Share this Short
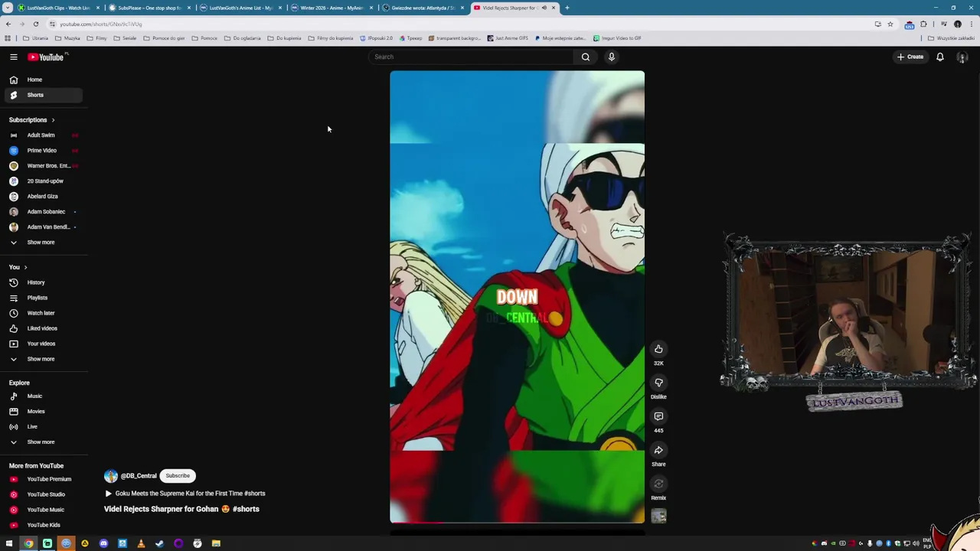 [658, 450]
